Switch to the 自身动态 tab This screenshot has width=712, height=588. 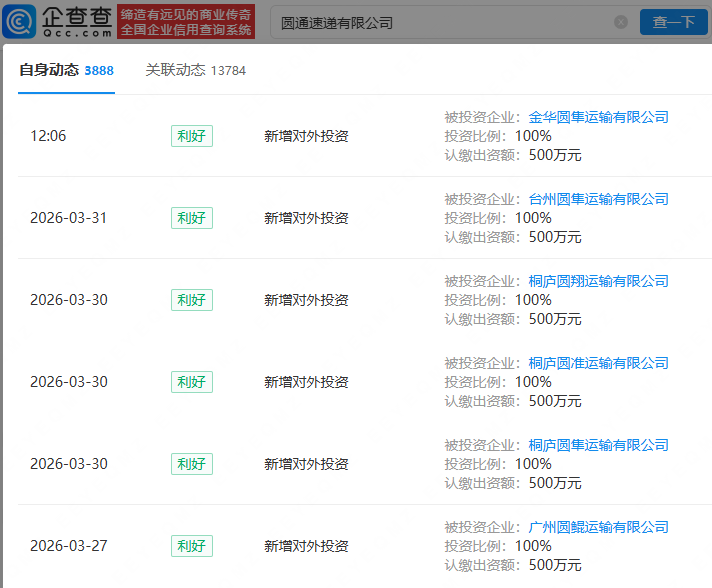click(49, 70)
